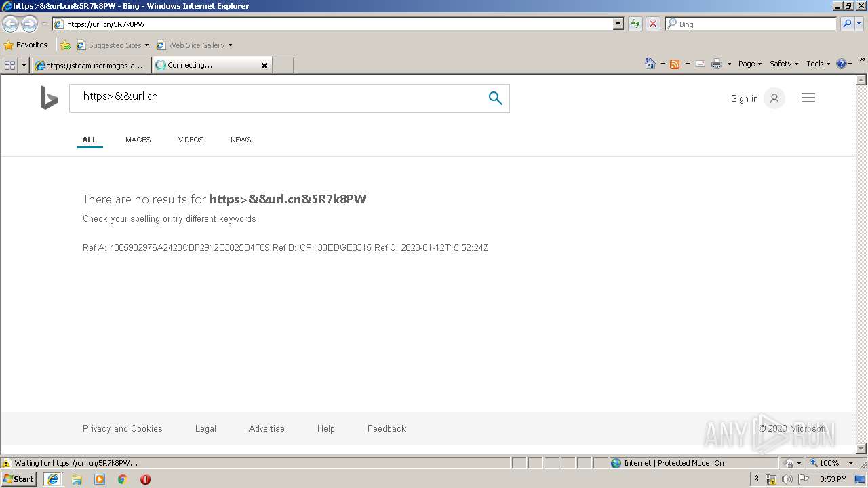Select the ALL results tab
The height and width of the screenshot is (488, 868).
90,140
